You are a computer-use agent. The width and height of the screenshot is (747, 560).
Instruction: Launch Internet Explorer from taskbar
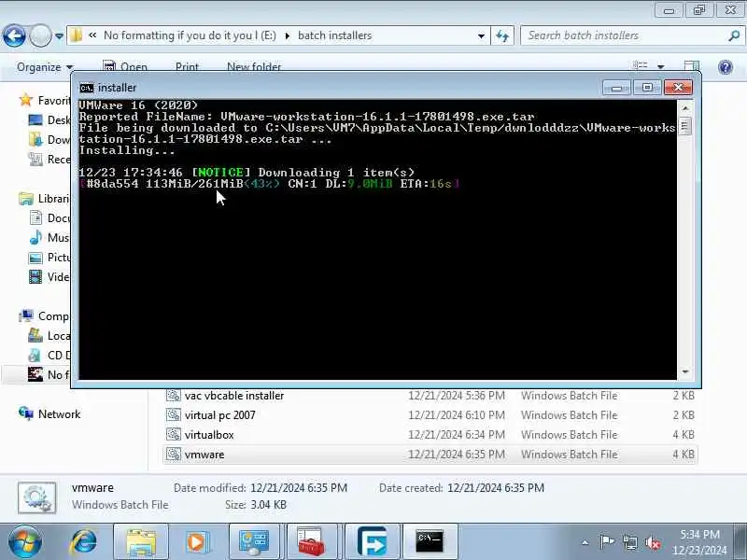pyautogui.click(x=84, y=542)
